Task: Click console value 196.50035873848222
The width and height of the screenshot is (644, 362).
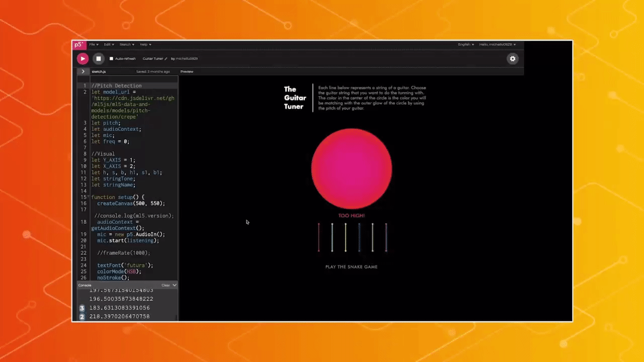Action: (x=121, y=299)
